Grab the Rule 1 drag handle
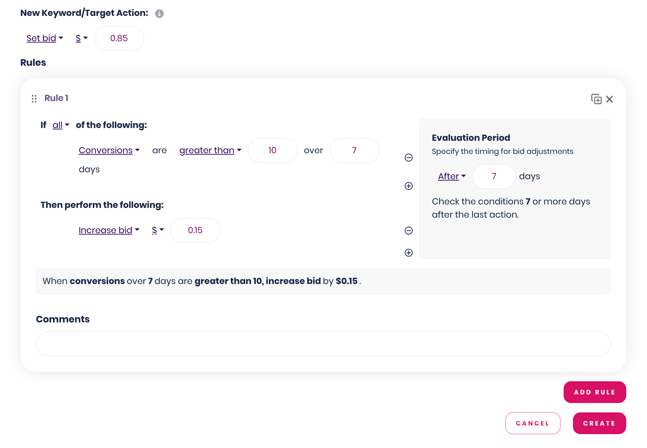This screenshot has height=448, width=647. click(x=34, y=99)
